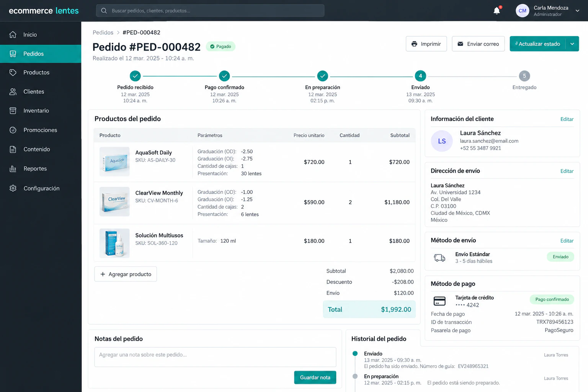Click the Pedidos breadcrumb link
This screenshot has width=588, height=392.
pyautogui.click(x=103, y=33)
